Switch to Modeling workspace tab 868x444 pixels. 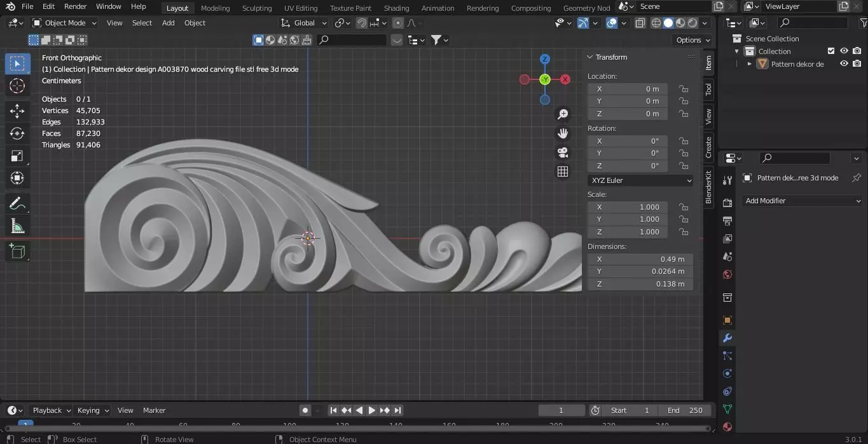point(215,8)
